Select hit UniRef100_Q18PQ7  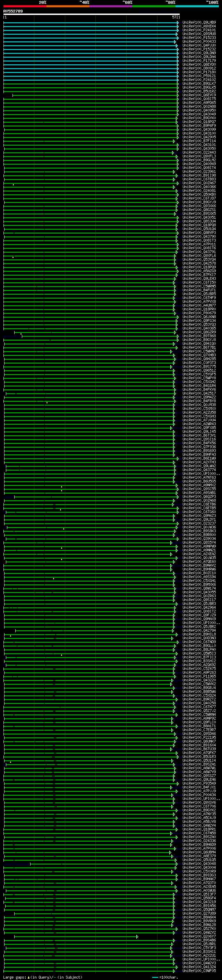[x=199, y=122]
